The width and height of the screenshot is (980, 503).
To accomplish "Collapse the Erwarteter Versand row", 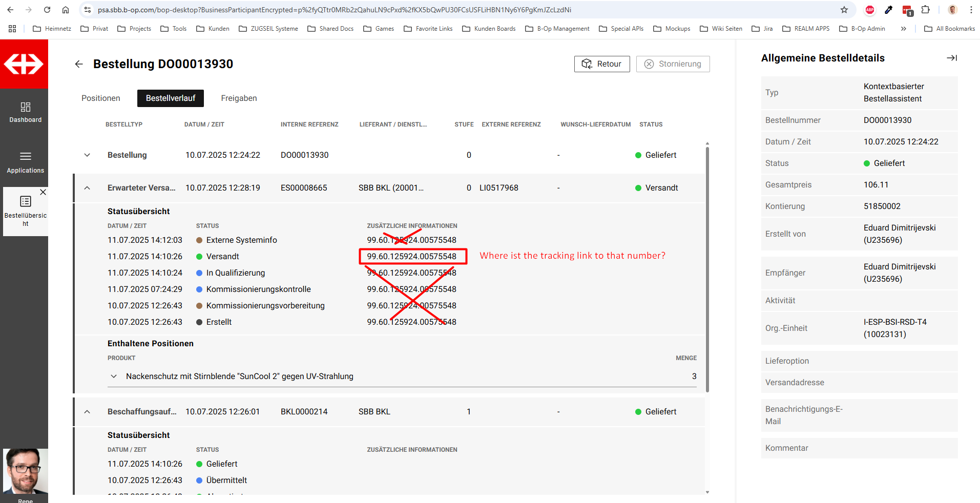I will (x=87, y=188).
